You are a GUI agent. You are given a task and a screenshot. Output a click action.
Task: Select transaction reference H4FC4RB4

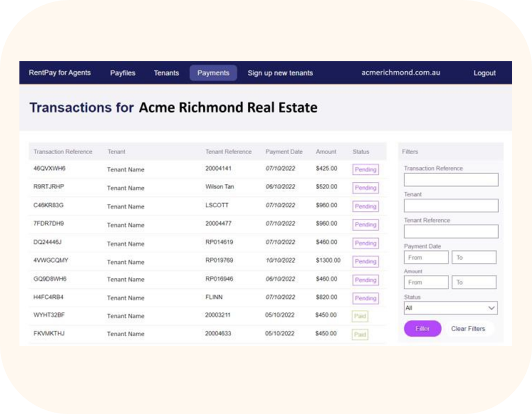click(48, 297)
